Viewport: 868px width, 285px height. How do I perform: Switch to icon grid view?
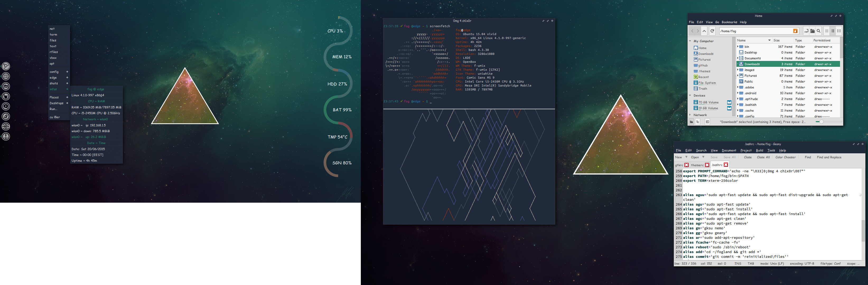(x=827, y=31)
